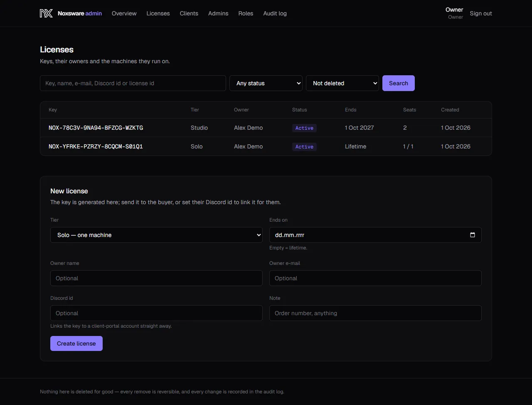
Task: Focus the Owner e-mail input
Action: coord(375,278)
